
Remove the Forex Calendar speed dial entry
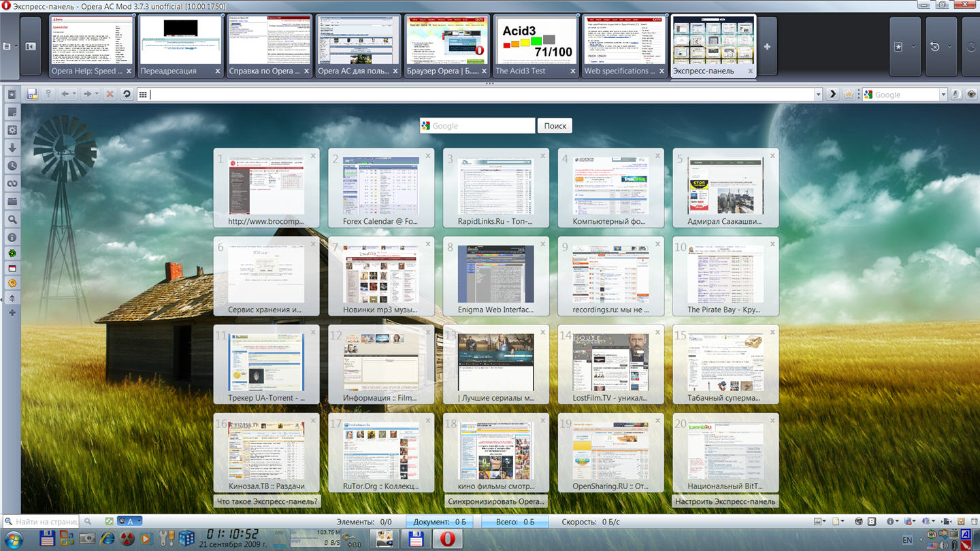pyautogui.click(x=428, y=156)
